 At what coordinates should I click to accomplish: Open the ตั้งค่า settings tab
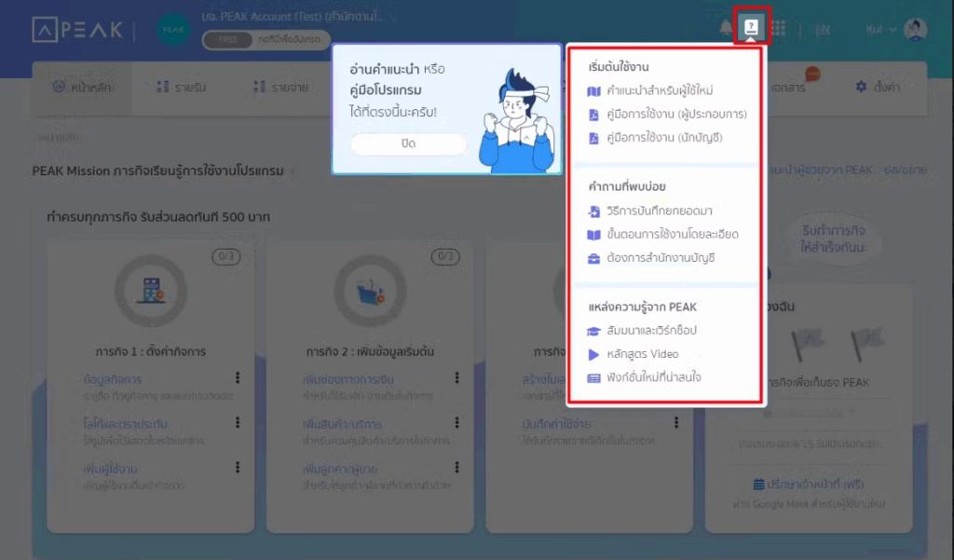(x=878, y=88)
